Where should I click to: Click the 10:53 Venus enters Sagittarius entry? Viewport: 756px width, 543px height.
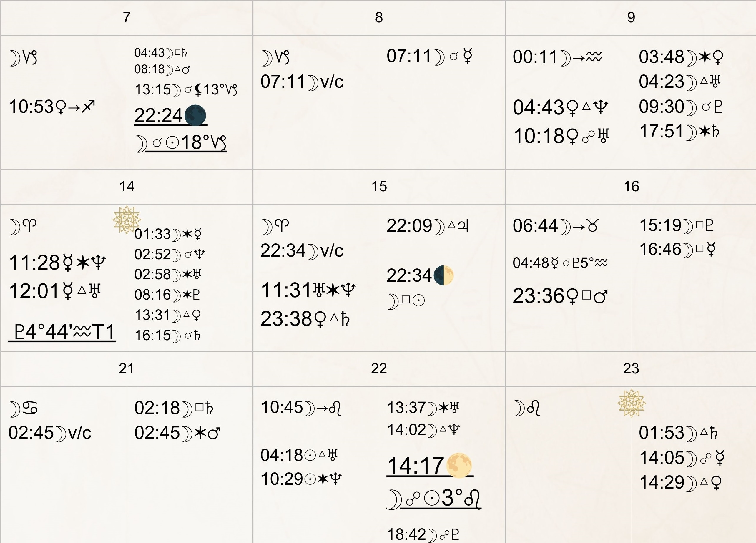(52, 107)
